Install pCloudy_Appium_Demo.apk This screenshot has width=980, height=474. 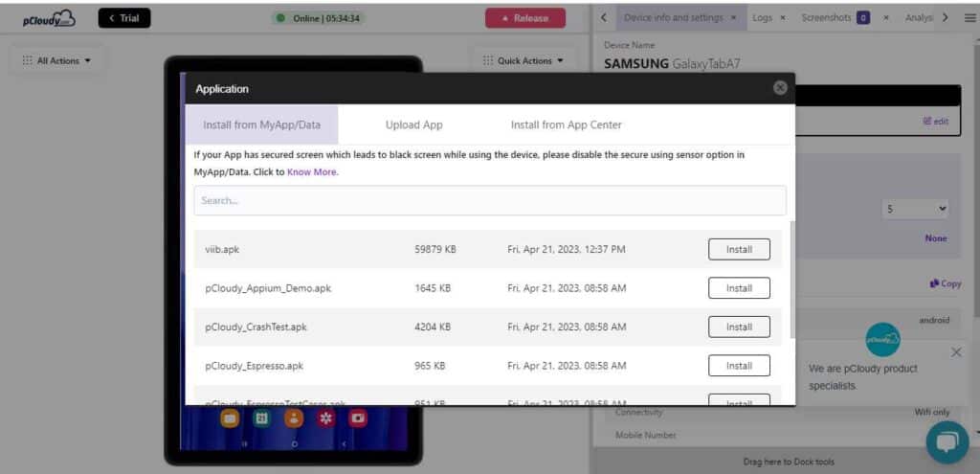(739, 288)
